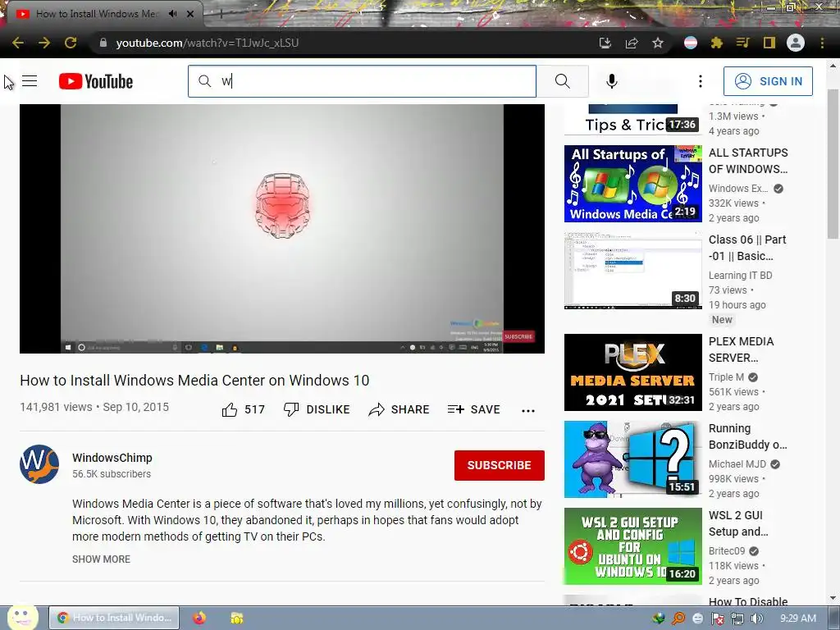Open Running BonziBuddy video thumbnail
This screenshot has width=840, height=630.
632,459
